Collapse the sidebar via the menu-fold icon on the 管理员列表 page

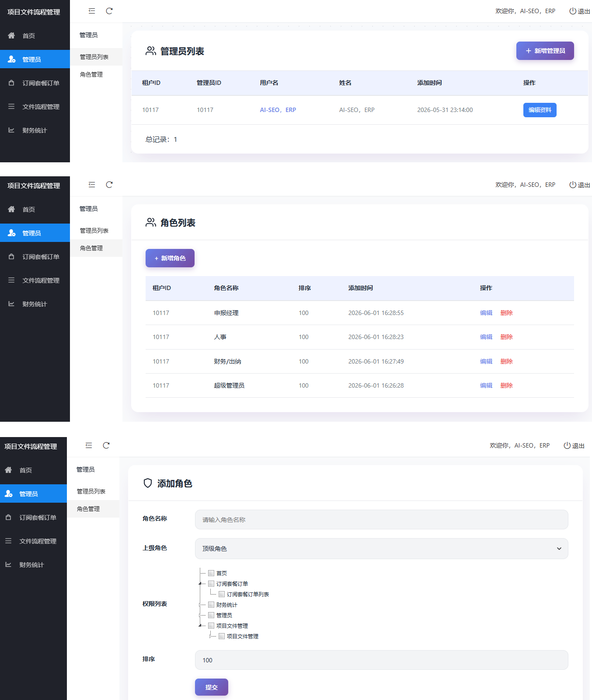tap(92, 11)
